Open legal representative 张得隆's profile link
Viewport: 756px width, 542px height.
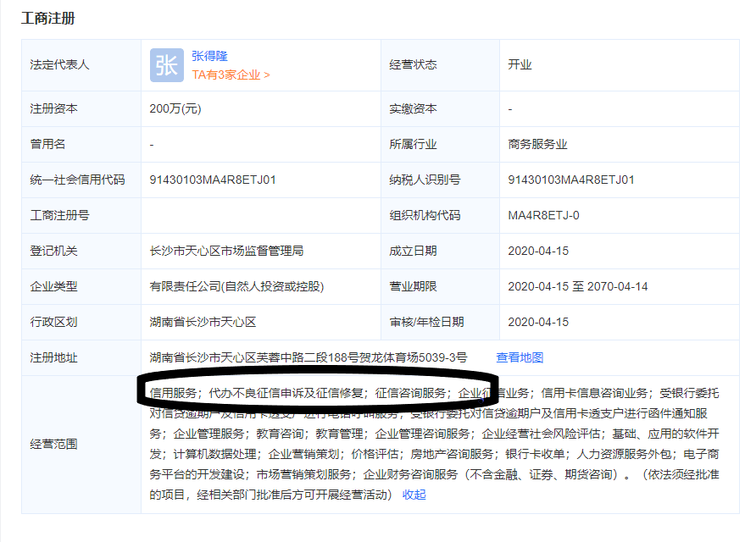point(209,56)
